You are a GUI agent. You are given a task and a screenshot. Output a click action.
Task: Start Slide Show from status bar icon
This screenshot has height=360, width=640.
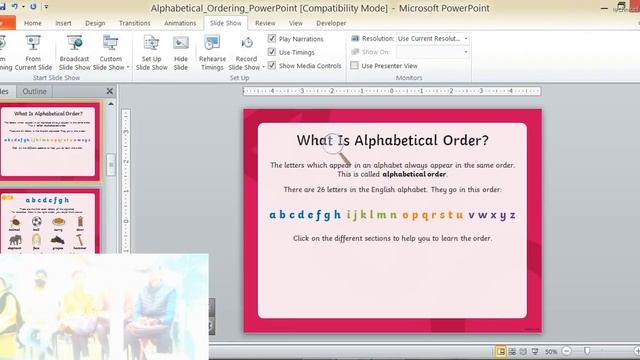tap(535, 351)
